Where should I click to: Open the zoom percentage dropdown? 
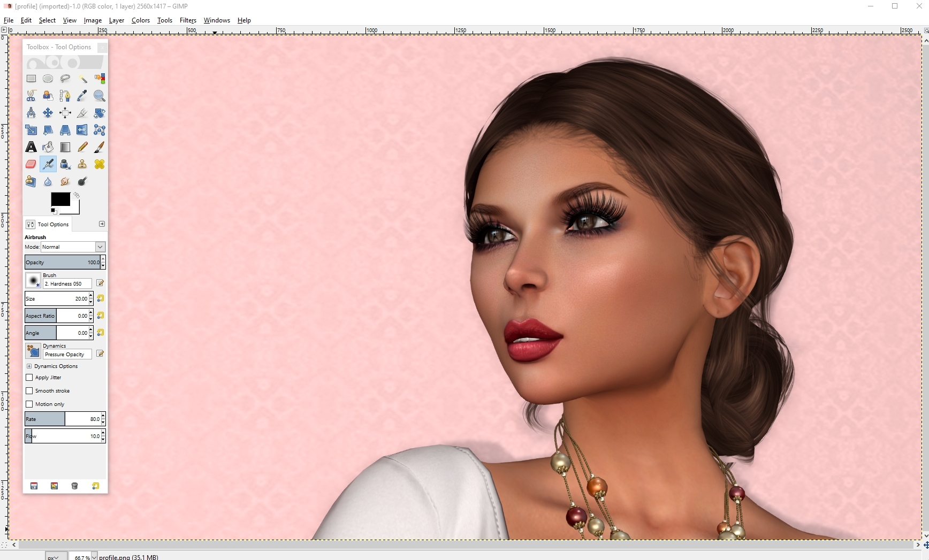pyautogui.click(x=94, y=557)
